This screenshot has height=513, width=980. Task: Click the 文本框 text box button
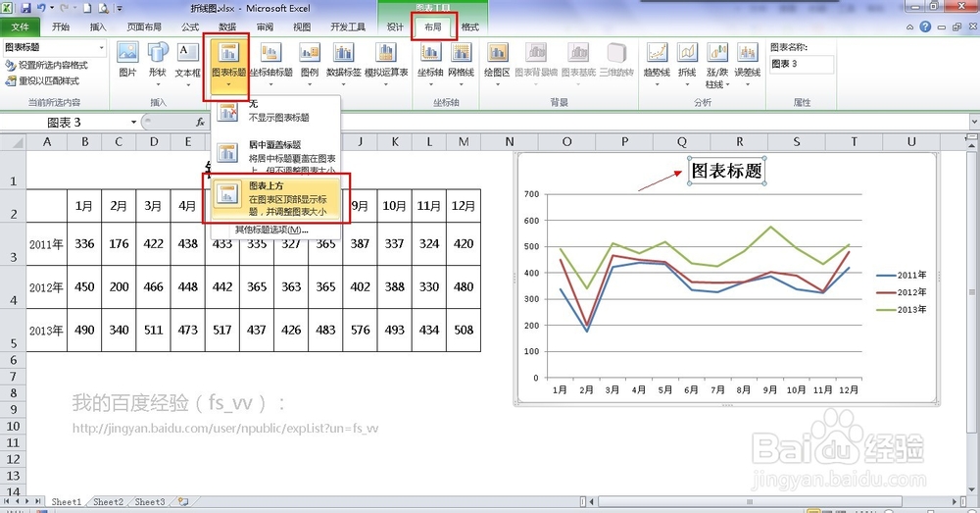[187, 63]
